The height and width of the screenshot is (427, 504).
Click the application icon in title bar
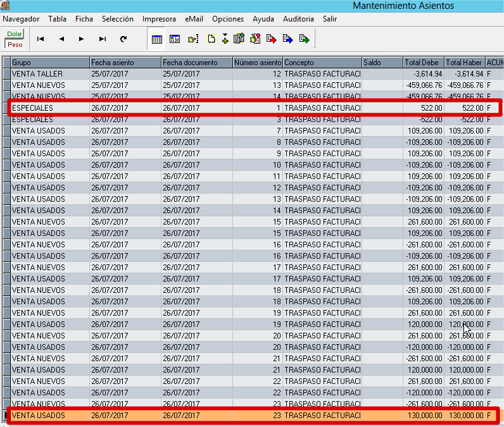pyautogui.click(x=5, y=5)
